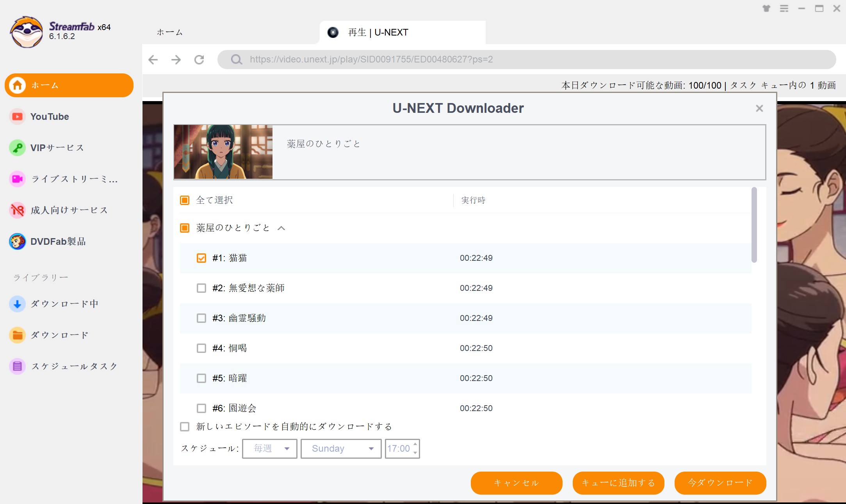Increase schedule time with up arrow
Screen dimensions: 846x504
(415, 444)
